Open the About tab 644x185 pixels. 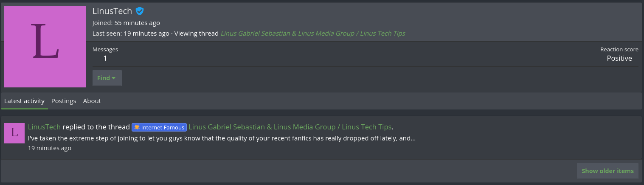click(92, 101)
